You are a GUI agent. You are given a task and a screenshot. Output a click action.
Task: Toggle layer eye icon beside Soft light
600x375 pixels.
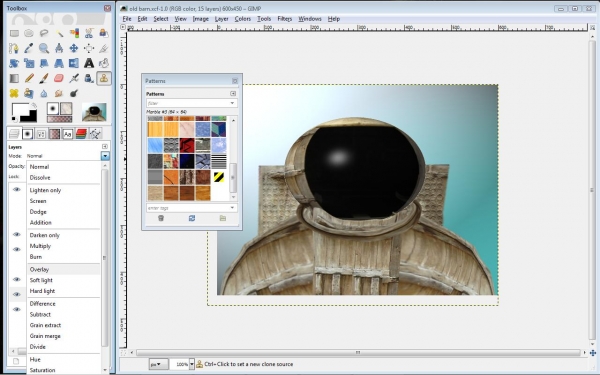point(16,279)
